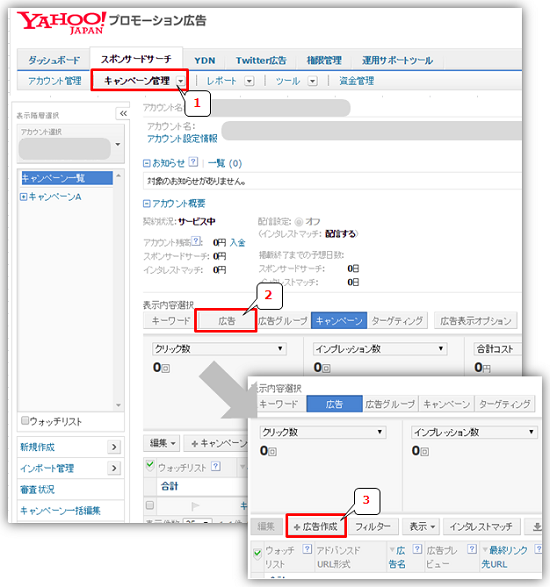The image size is (550, 587).
Task: Click the help icon next to お知らせ
Action: (193, 162)
